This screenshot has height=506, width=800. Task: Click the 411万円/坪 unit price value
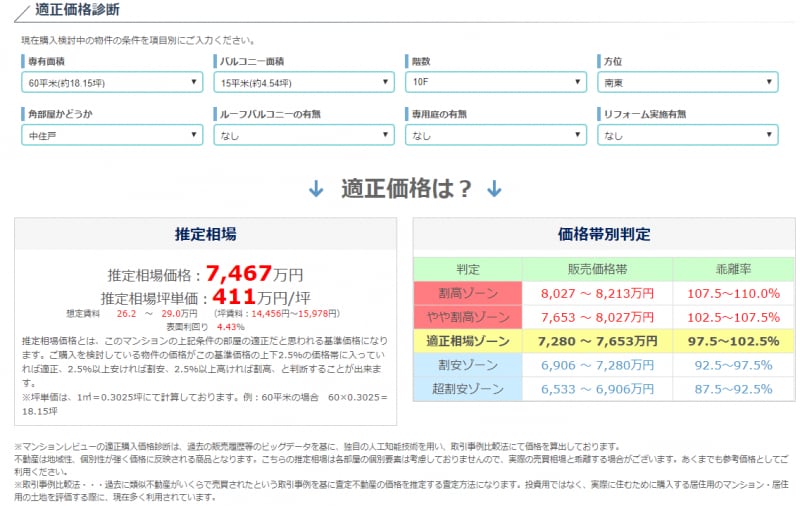[x=261, y=297]
